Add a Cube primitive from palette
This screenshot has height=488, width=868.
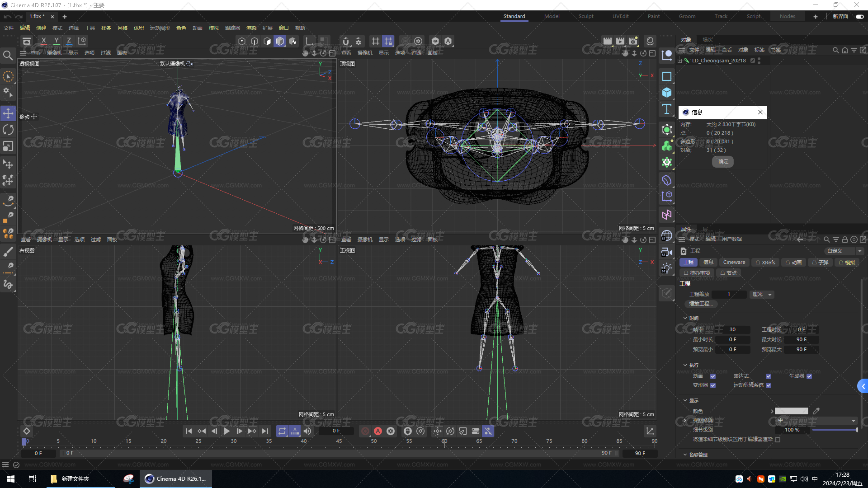point(667,93)
